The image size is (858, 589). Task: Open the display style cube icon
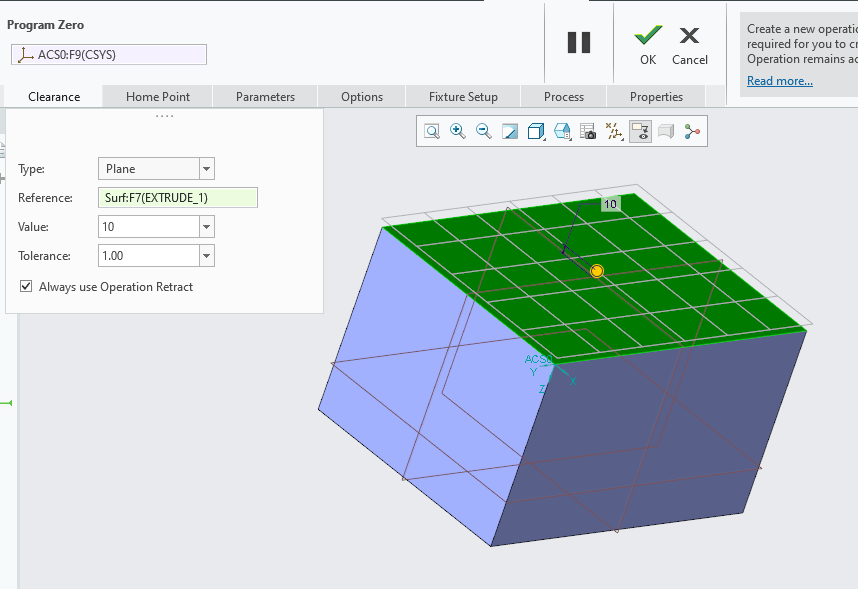536,131
